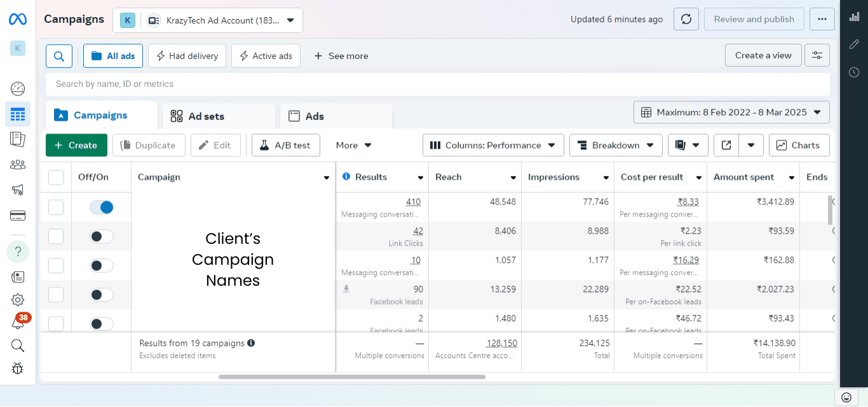Screen dimensions: 868x407
Task: Open the three-dots more options button
Action: [822, 19]
